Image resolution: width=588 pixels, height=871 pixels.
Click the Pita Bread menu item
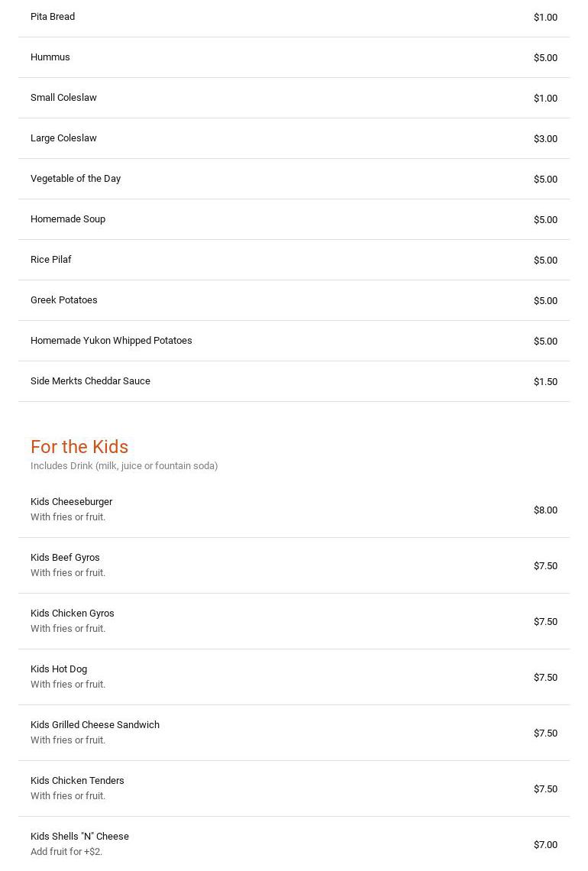(x=53, y=17)
